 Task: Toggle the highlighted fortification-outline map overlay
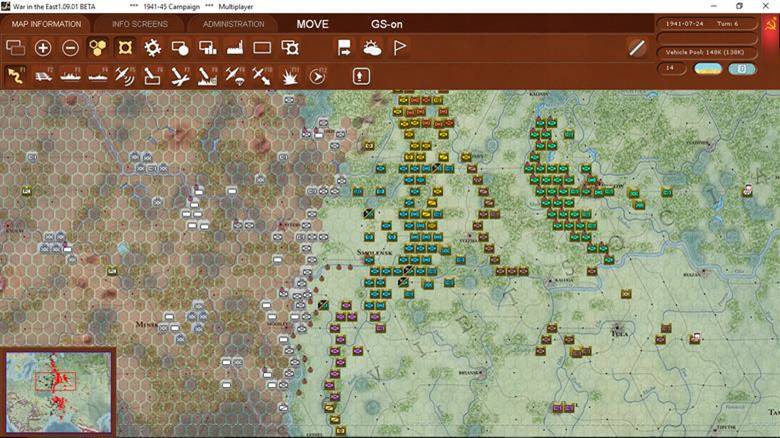(x=125, y=48)
